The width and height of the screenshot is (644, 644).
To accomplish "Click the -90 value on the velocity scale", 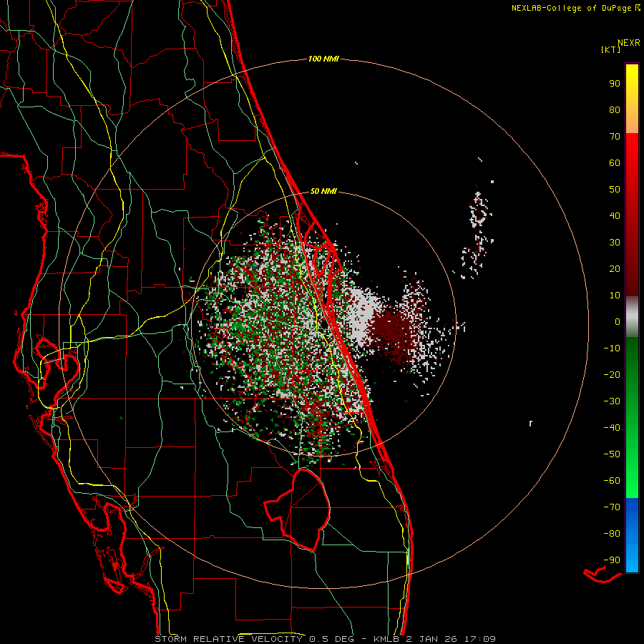I will [612, 560].
